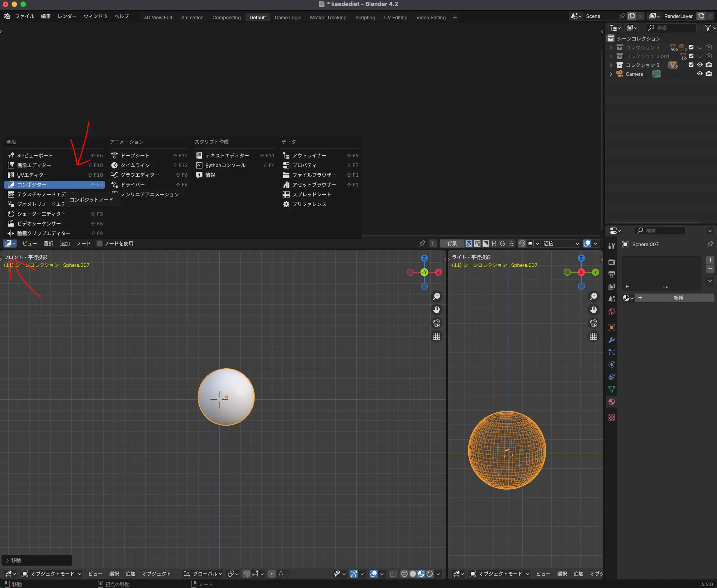
Task: Choose the Video Sequencer editor
Action: click(x=54, y=223)
